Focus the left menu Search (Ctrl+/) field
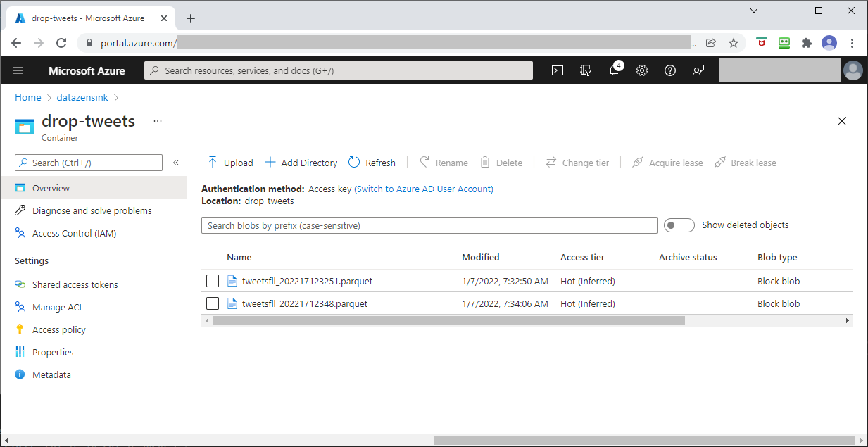The image size is (868, 447). (89, 163)
